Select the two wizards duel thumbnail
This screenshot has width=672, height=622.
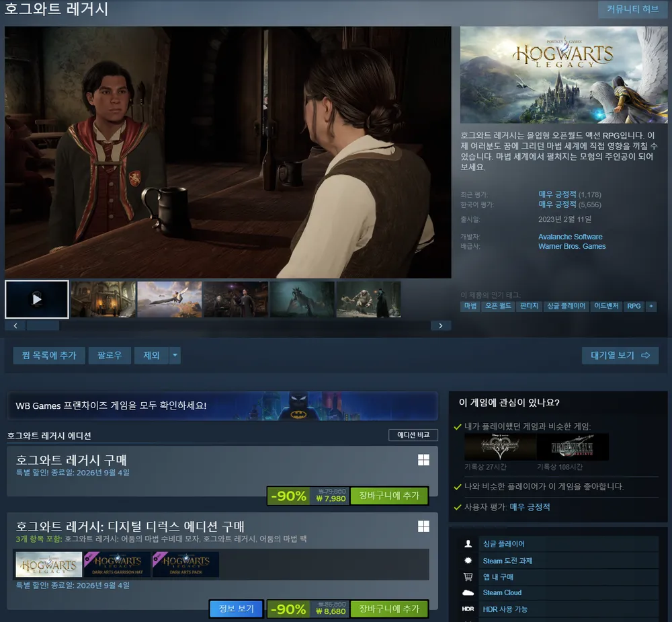pos(236,299)
